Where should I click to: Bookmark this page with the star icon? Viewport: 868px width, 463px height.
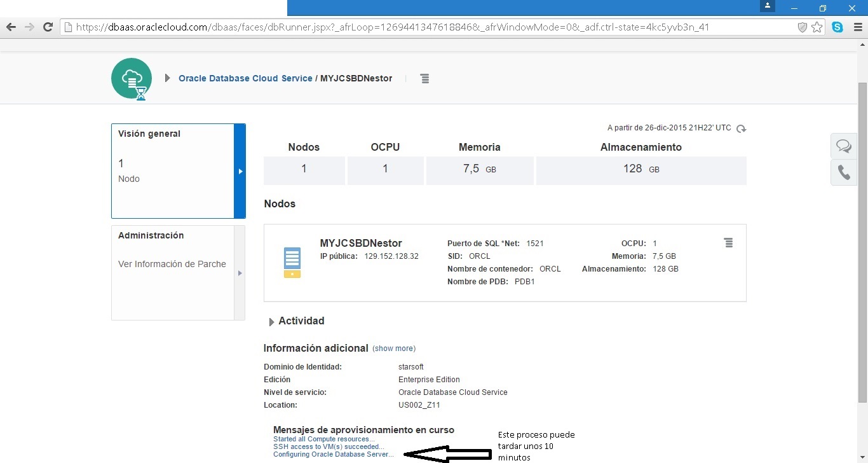(817, 27)
